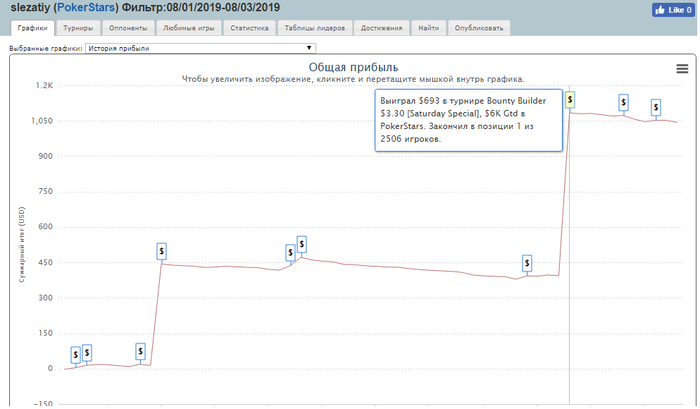This screenshot has width=700, height=409.
Task: Click the slezatiy player name heading
Action: [x=30, y=8]
